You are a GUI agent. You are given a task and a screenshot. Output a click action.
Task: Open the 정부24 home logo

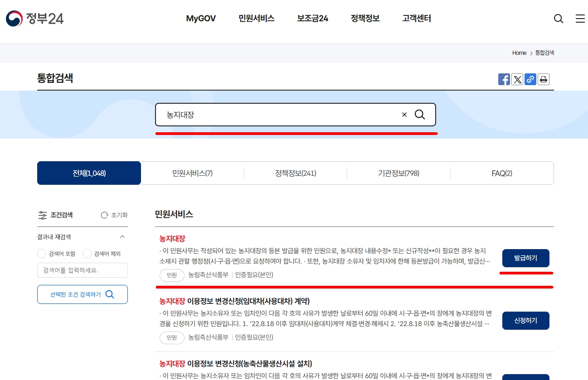tap(35, 19)
